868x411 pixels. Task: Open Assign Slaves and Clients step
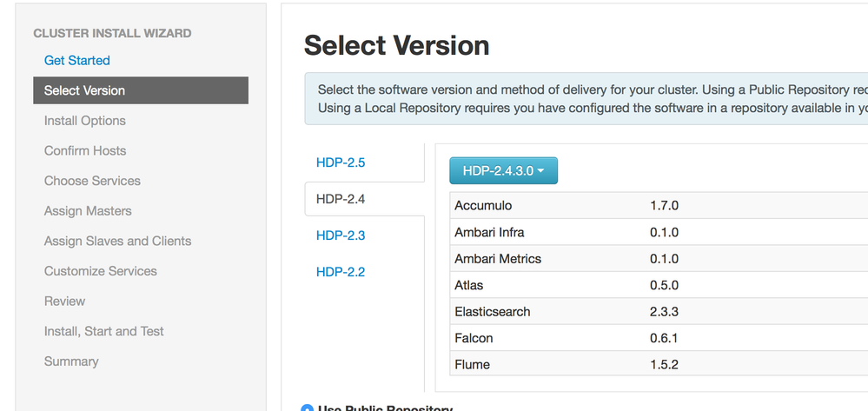click(x=117, y=242)
